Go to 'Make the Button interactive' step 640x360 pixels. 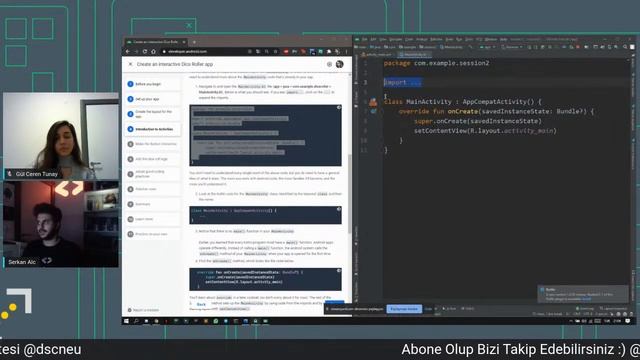[153, 144]
